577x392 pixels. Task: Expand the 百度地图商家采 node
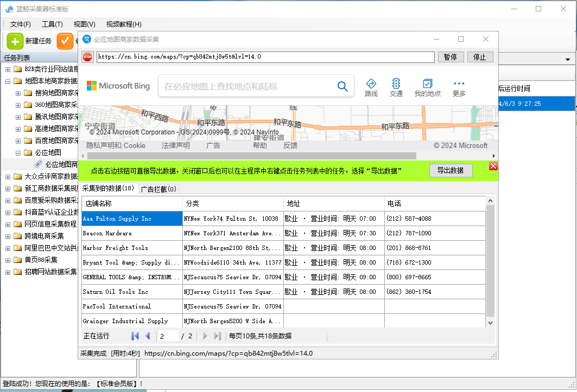coord(18,141)
